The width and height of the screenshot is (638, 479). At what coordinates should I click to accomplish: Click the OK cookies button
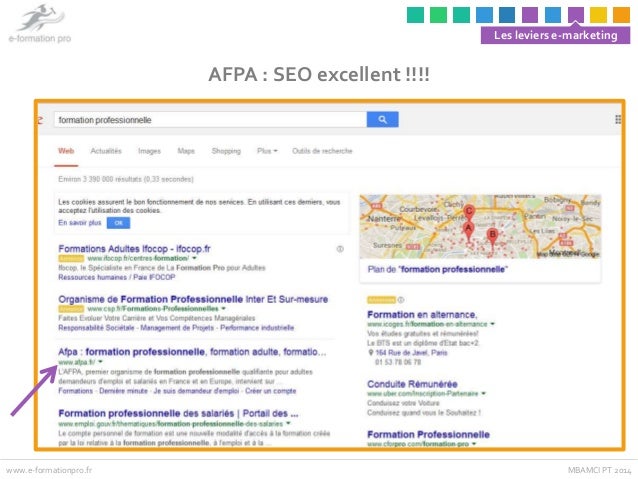point(118,223)
